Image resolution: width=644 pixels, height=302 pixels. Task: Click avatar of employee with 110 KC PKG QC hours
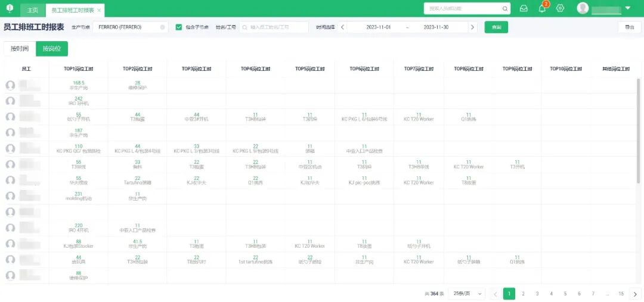pos(11,148)
